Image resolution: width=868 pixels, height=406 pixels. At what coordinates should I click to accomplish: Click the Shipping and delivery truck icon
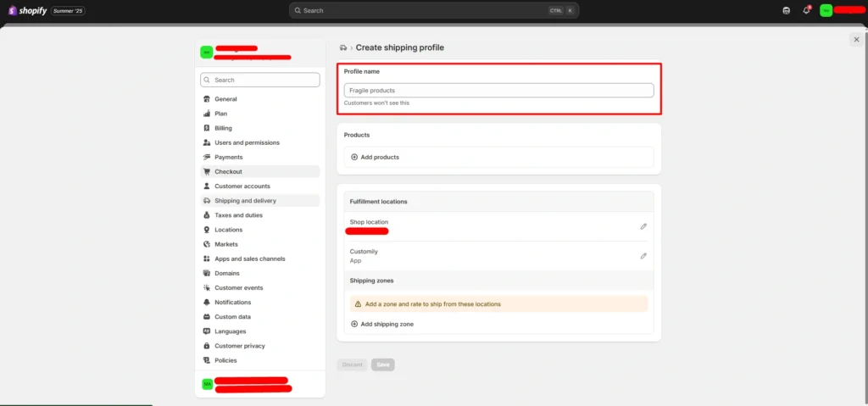(207, 201)
